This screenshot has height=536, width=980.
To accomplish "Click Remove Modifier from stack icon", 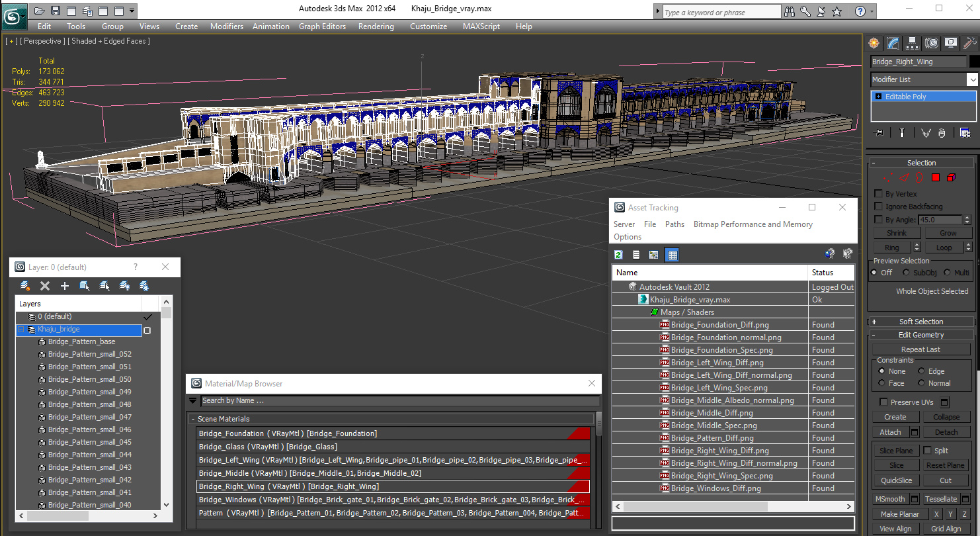I will pos(942,133).
